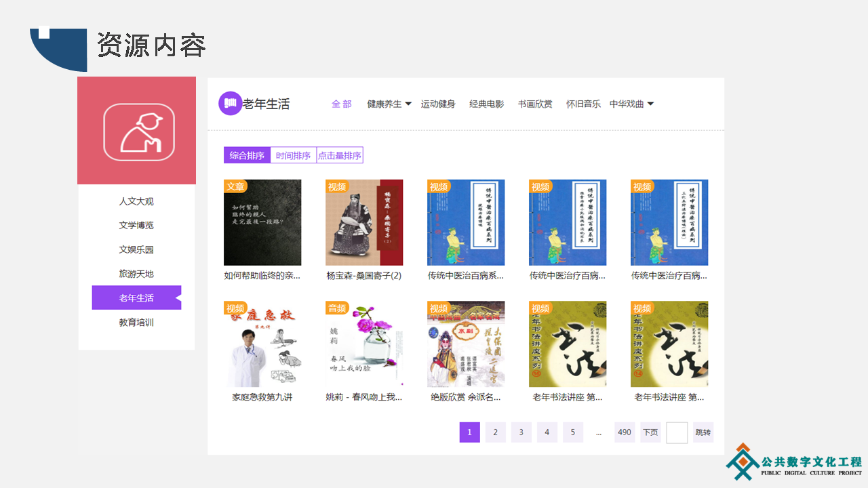The height and width of the screenshot is (488, 868).
Task: Open the 绝版欣赏 余派名 video thumbnail
Action: click(x=466, y=344)
